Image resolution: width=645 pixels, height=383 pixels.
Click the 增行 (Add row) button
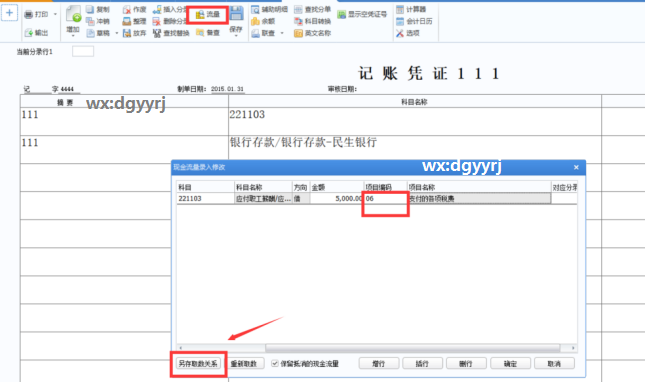[x=378, y=364]
